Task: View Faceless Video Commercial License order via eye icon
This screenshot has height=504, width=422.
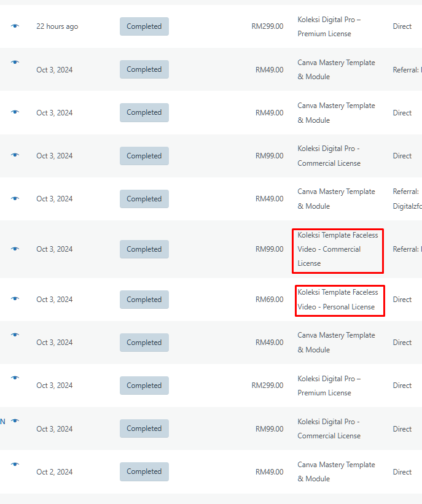Action: click(x=15, y=249)
